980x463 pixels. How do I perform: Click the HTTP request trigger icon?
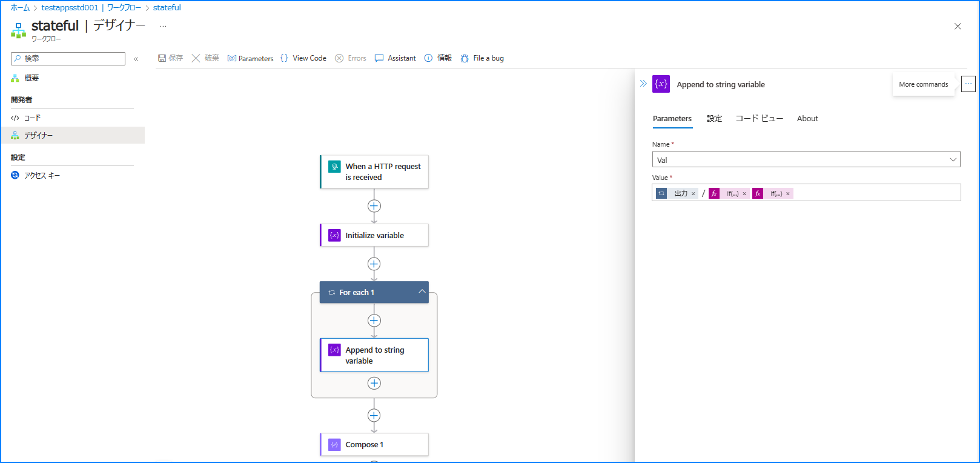click(334, 166)
